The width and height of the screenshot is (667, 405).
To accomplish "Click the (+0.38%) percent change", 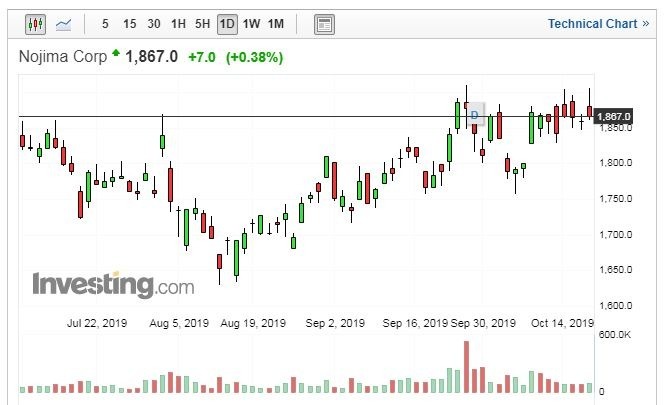I will coord(254,57).
